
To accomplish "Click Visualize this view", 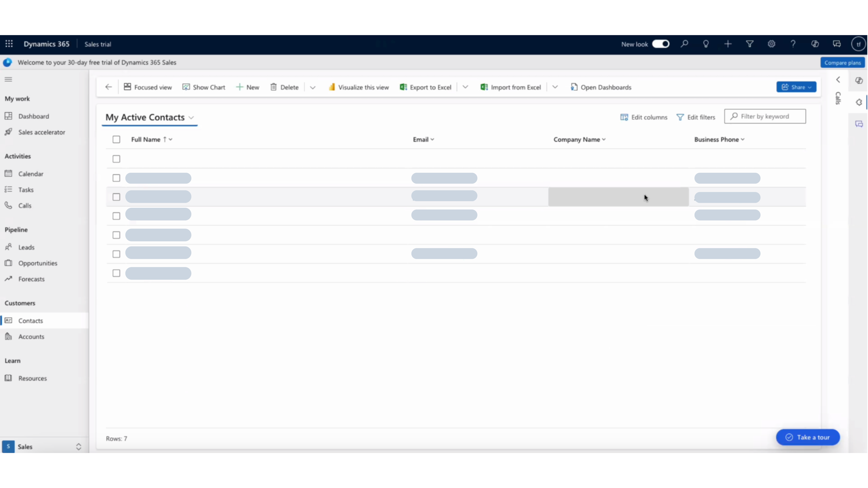I will (359, 87).
